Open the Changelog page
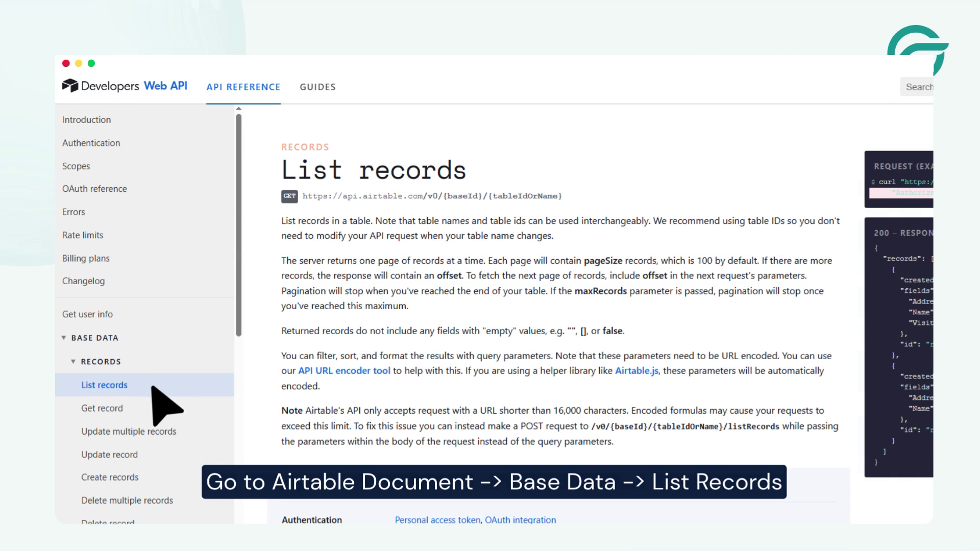 pos(83,281)
